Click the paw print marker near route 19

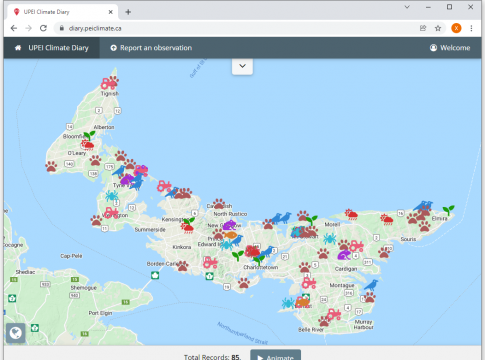(244, 283)
